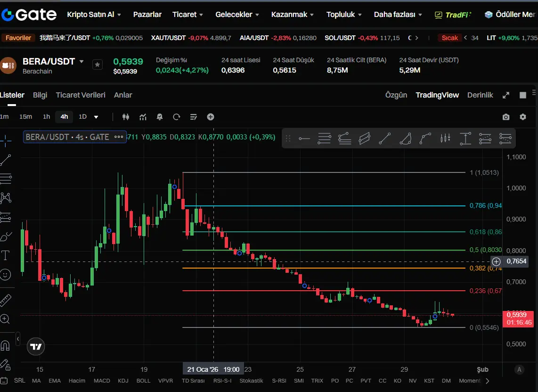Switch to the Derinlik tab
Image resolution: width=538 pixels, height=392 pixels.
(480, 95)
